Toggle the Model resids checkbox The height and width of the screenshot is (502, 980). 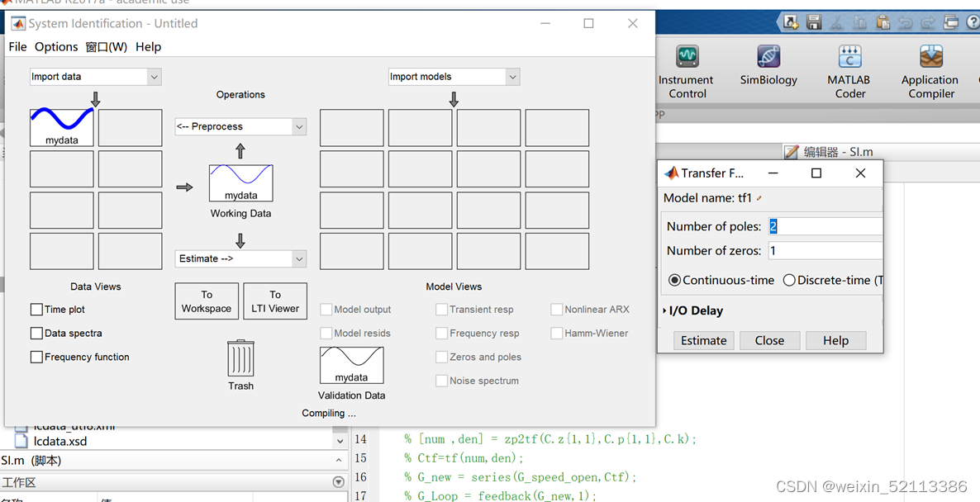(326, 334)
